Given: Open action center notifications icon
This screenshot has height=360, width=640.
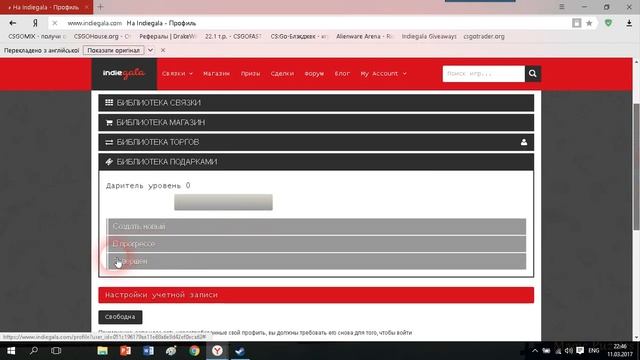Looking at the screenshot, I should pos(580,351).
